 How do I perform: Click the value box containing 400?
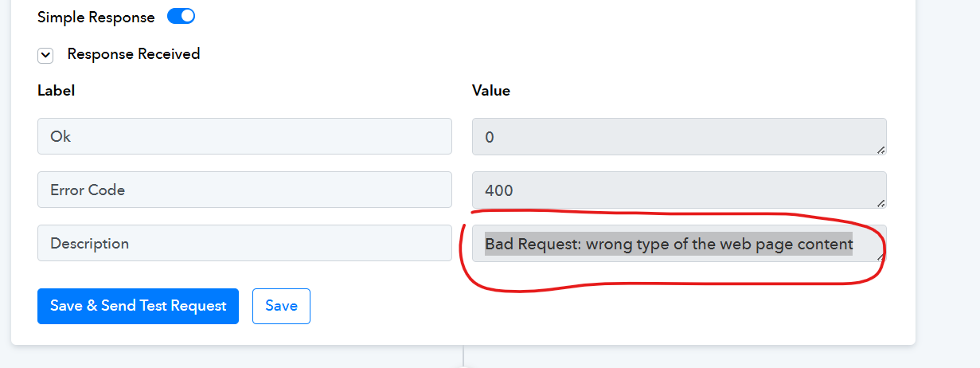pyautogui.click(x=679, y=190)
